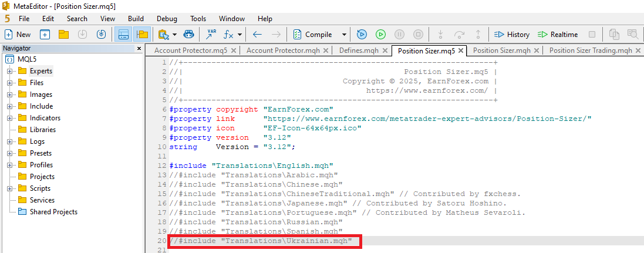Open the Window menu

tap(232, 18)
